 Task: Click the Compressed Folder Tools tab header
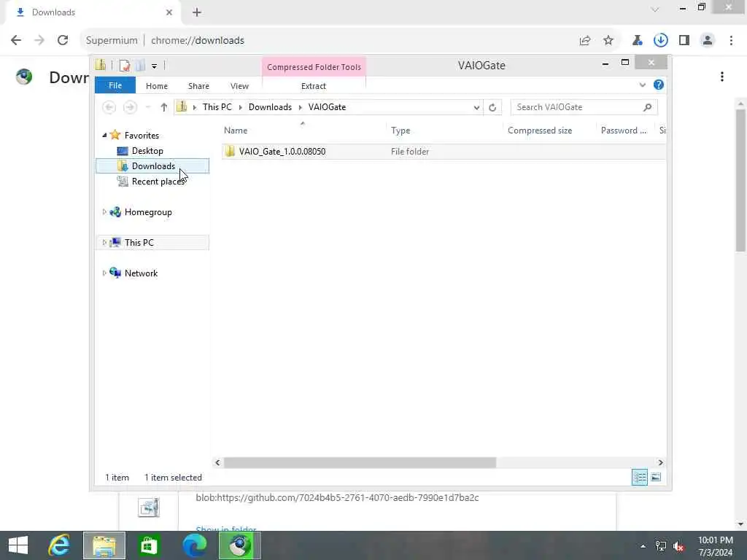coord(314,67)
